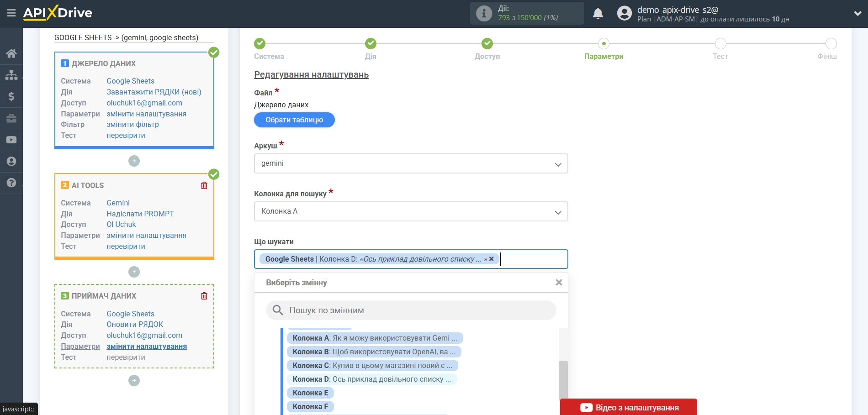Screen dimensions: 868x415
Task: Select variable Колонка F
Action: pos(310,406)
